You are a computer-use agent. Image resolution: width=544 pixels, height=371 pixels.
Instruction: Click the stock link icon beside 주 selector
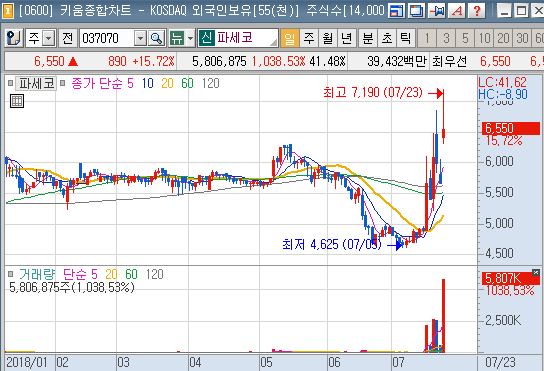click(14, 38)
